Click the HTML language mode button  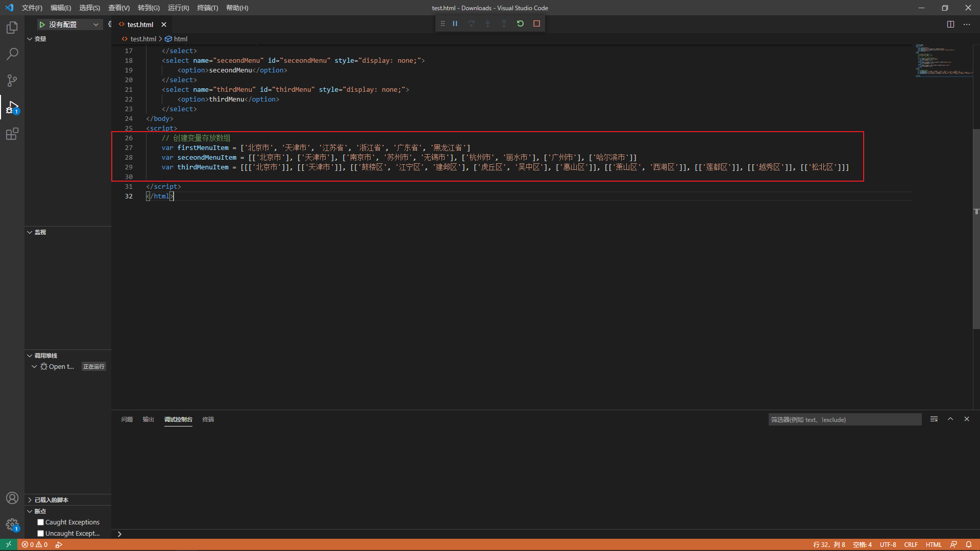point(934,544)
